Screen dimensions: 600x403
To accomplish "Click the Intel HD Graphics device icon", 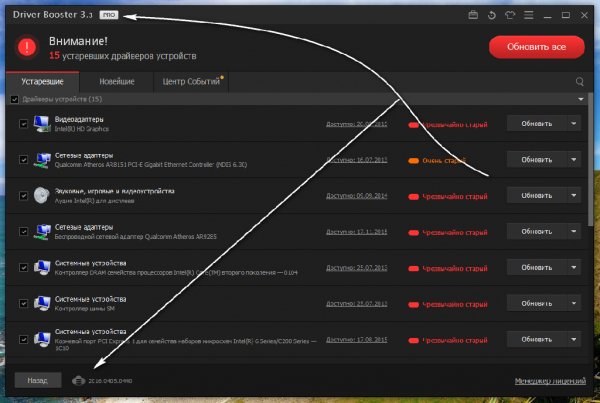I will [x=41, y=124].
